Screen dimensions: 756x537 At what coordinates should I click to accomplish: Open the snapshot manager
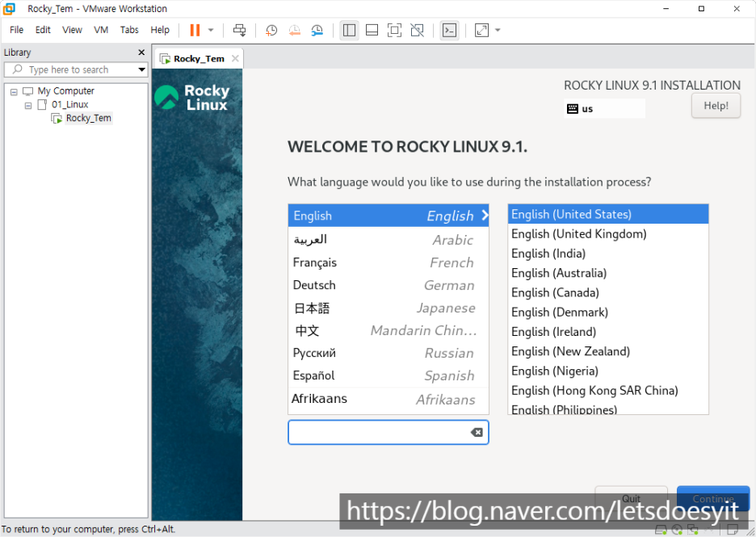click(317, 31)
